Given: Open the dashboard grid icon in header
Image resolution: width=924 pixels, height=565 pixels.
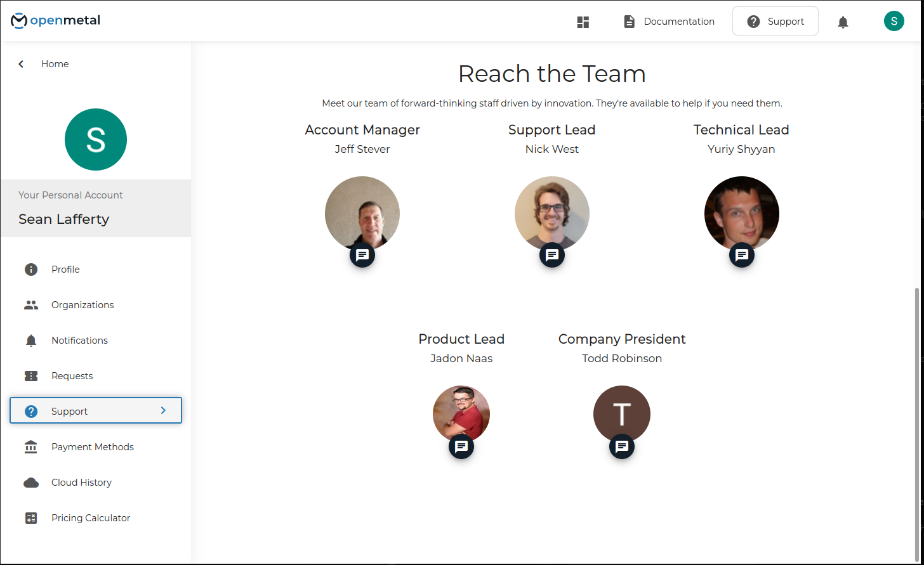Looking at the screenshot, I should pos(583,22).
